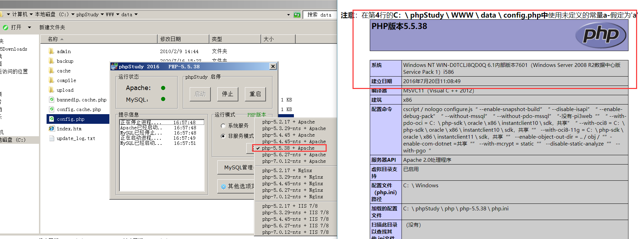Click the 停止 button in phpStudy
Image resolution: width=644 pixels, height=239 pixels.
[228, 94]
